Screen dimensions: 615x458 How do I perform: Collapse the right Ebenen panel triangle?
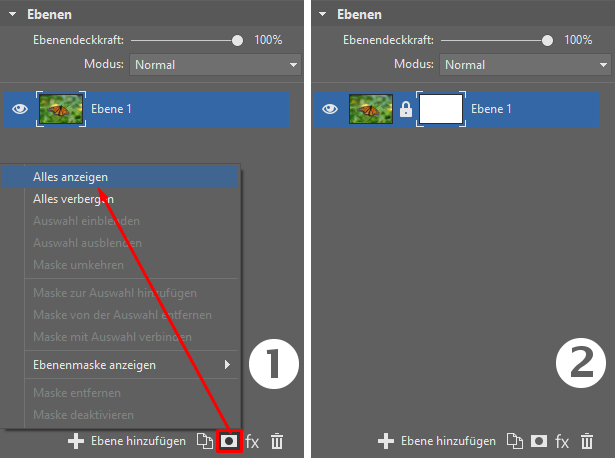[322, 14]
